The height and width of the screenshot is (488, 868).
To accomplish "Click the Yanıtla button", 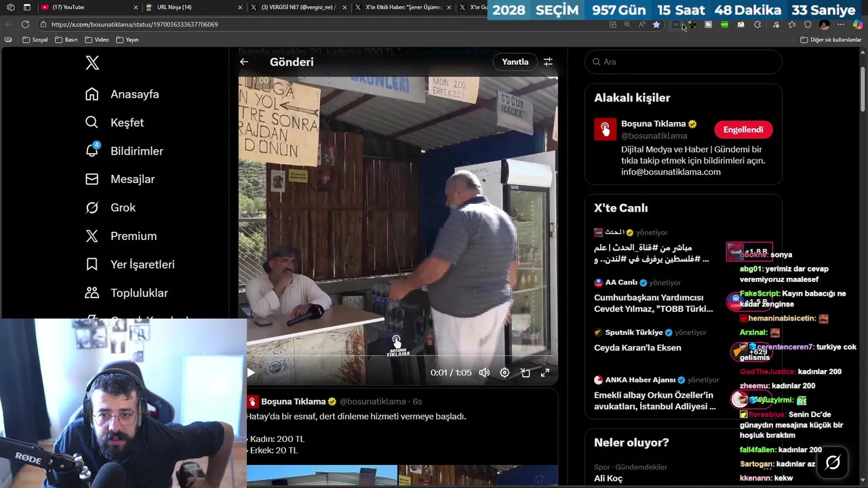I will point(515,62).
